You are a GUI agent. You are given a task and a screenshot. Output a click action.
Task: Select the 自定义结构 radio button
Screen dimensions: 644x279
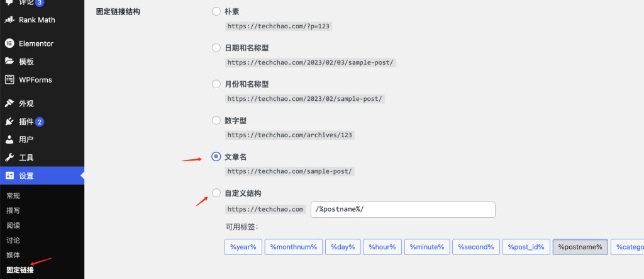[216, 193]
